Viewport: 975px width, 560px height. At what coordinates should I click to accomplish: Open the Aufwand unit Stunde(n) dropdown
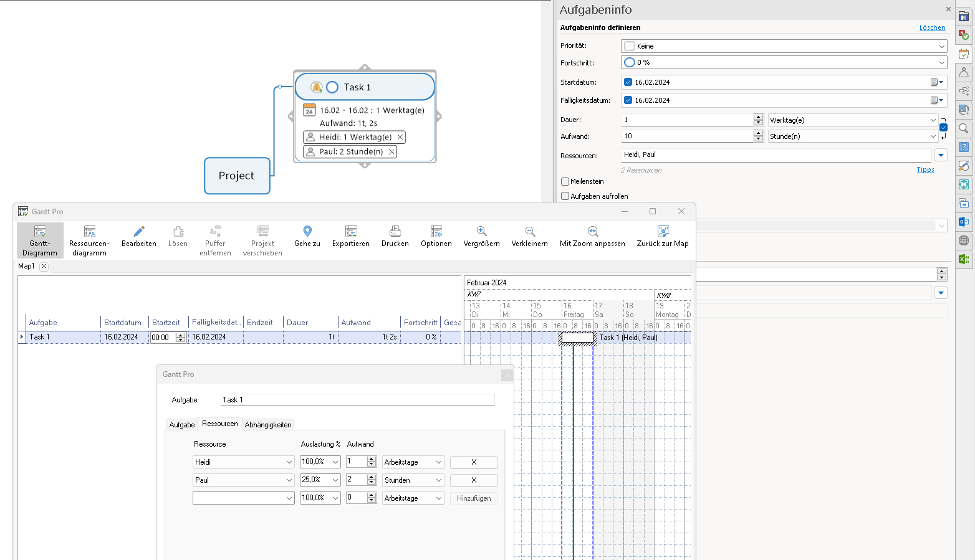click(x=933, y=136)
